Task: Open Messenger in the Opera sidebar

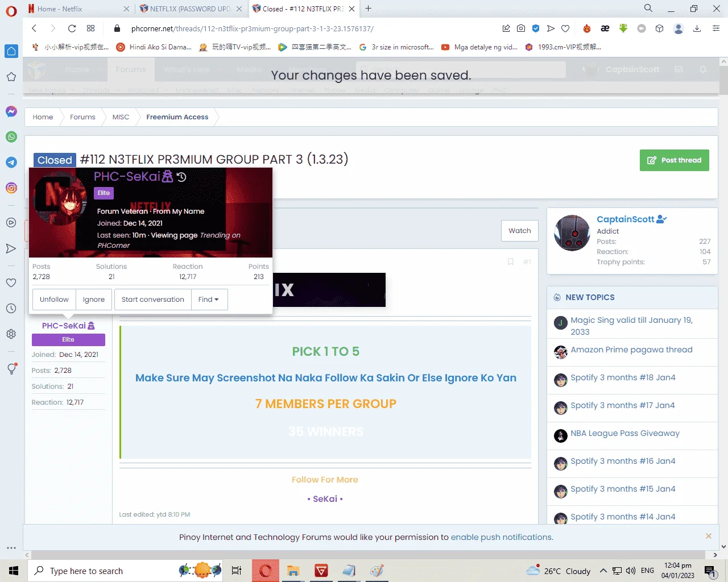Action: [11, 111]
